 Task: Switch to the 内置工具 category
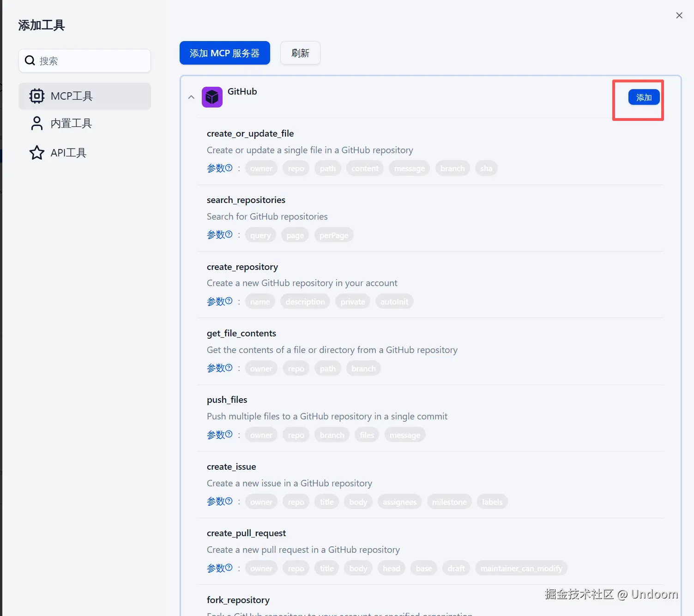click(x=84, y=123)
